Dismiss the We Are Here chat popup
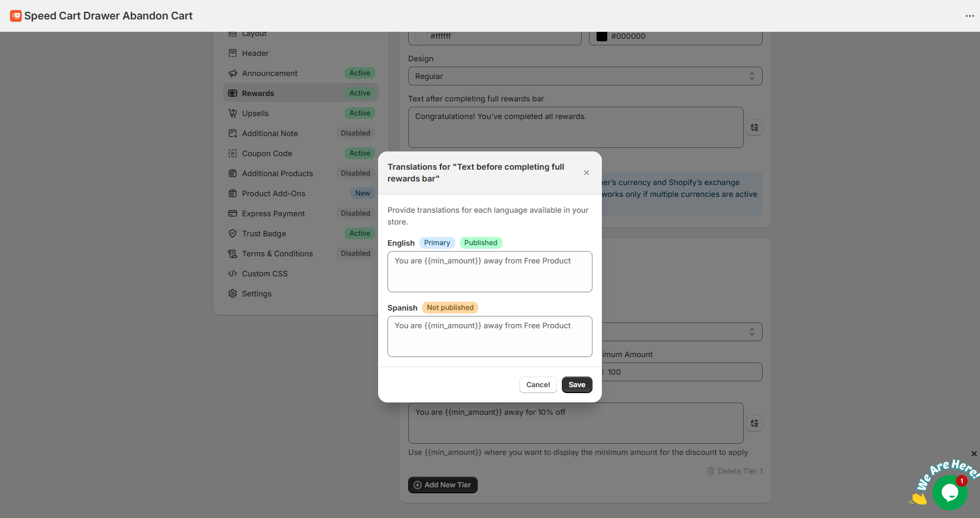Image resolution: width=980 pixels, height=518 pixels. point(974,454)
